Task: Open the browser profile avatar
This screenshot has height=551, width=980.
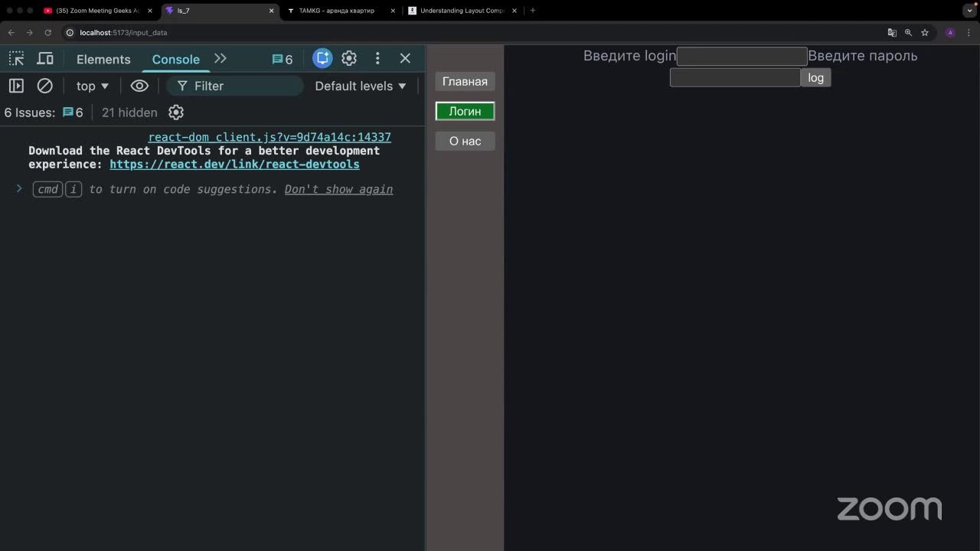Action: point(950,33)
